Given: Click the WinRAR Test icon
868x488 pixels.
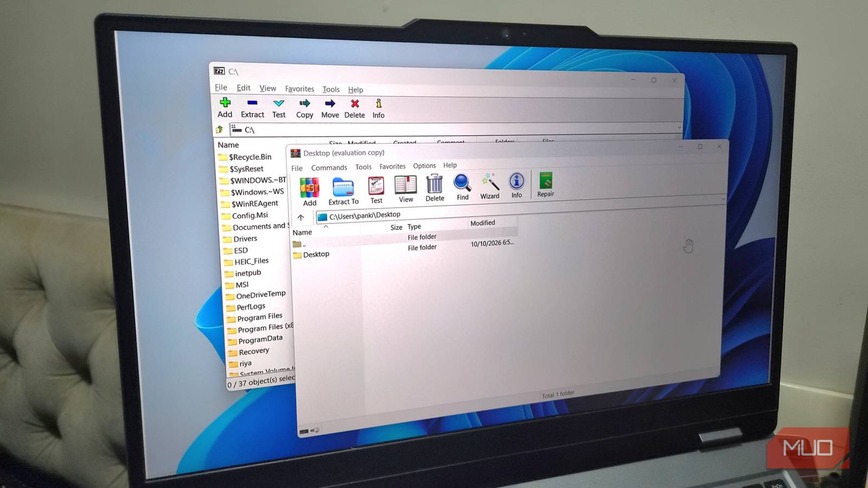Looking at the screenshot, I should pyautogui.click(x=376, y=186).
